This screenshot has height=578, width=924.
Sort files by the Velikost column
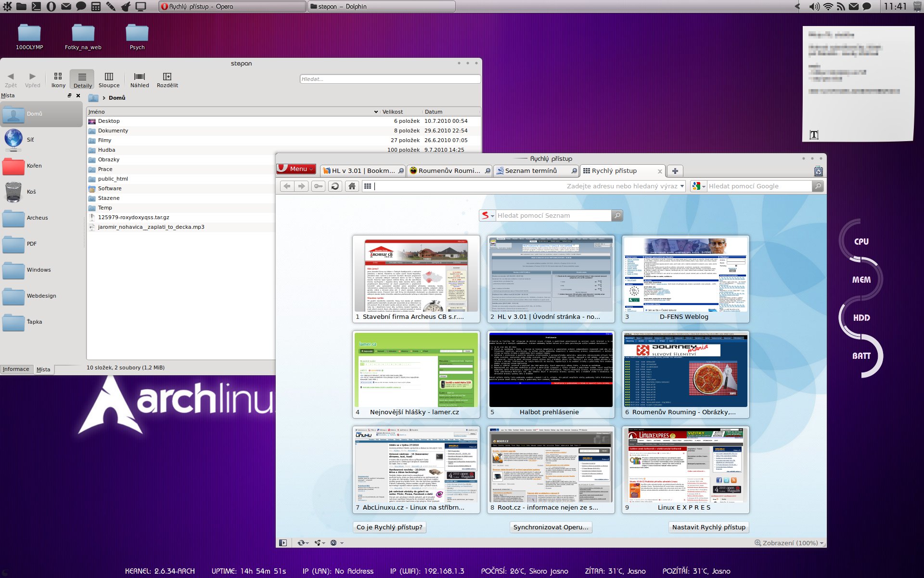(401, 112)
